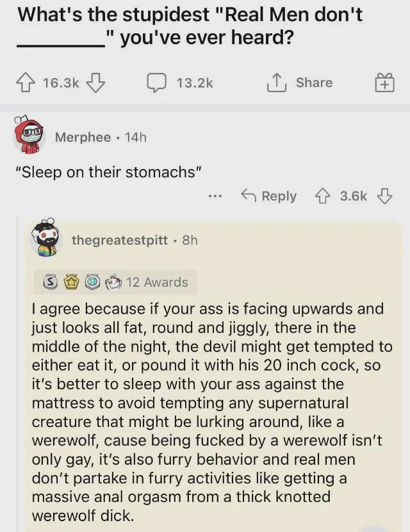View the 12 Awards list

(x=157, y=282)
